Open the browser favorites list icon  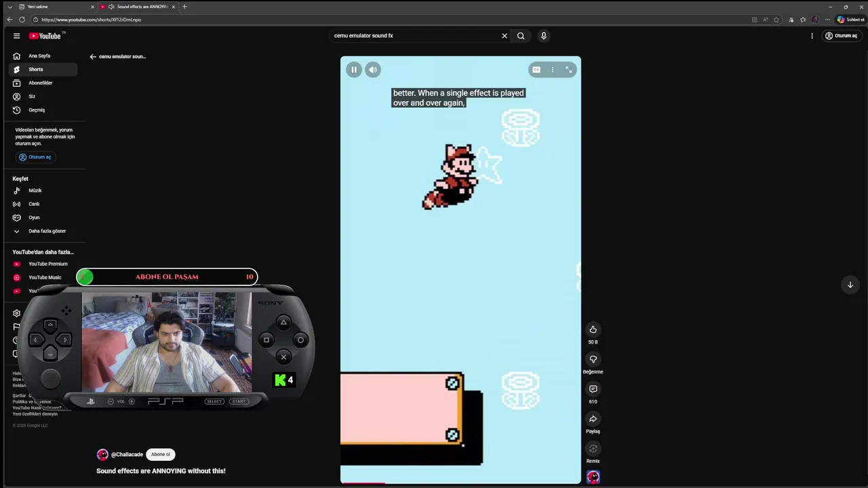(803, 20)
